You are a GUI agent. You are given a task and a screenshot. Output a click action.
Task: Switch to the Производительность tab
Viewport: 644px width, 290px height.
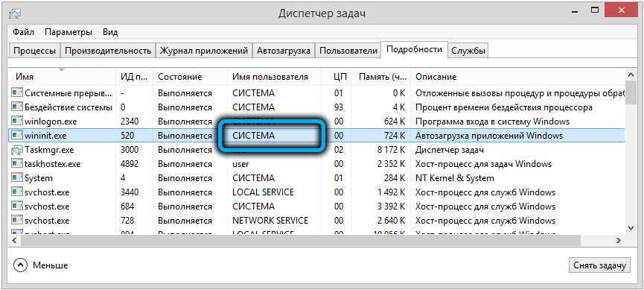coord(108,51)
